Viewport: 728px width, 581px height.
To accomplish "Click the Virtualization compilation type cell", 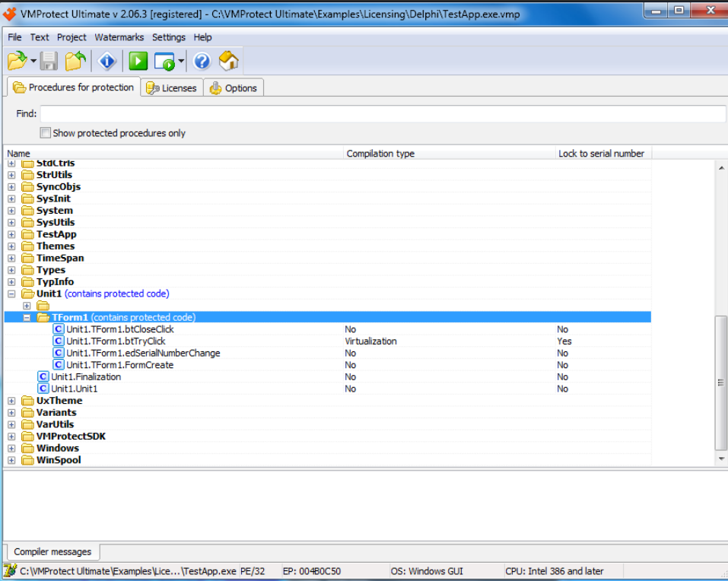I will [371, 341].
